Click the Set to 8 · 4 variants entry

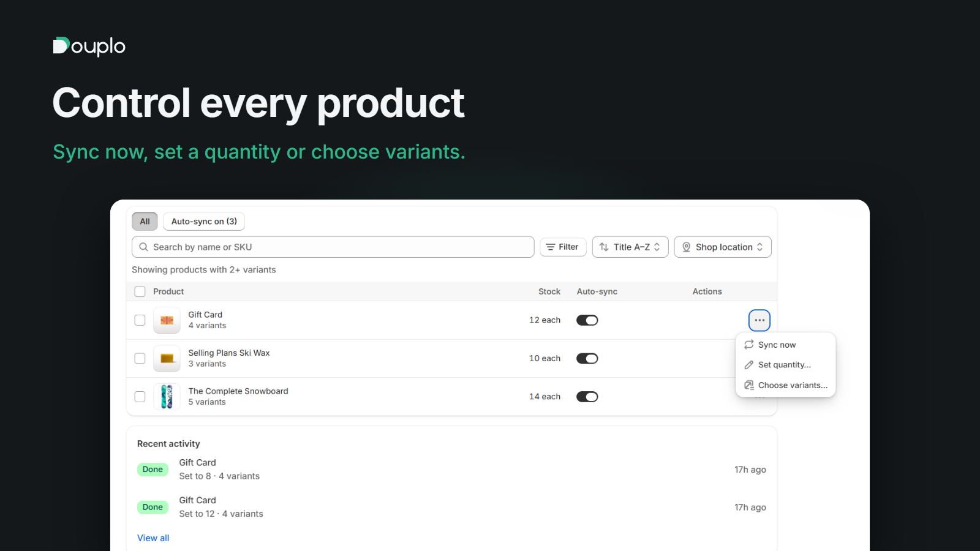point(219,476)
